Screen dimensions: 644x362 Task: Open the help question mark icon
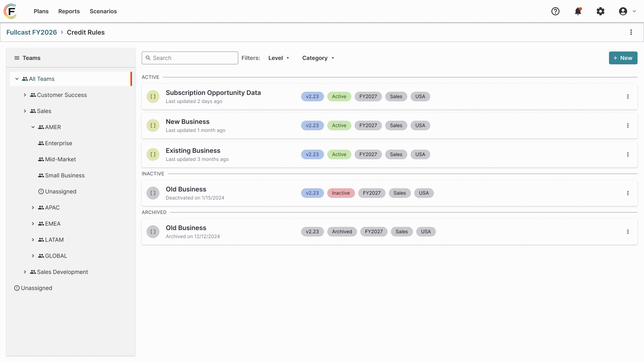pyautogui.click(x=555, y=11)
